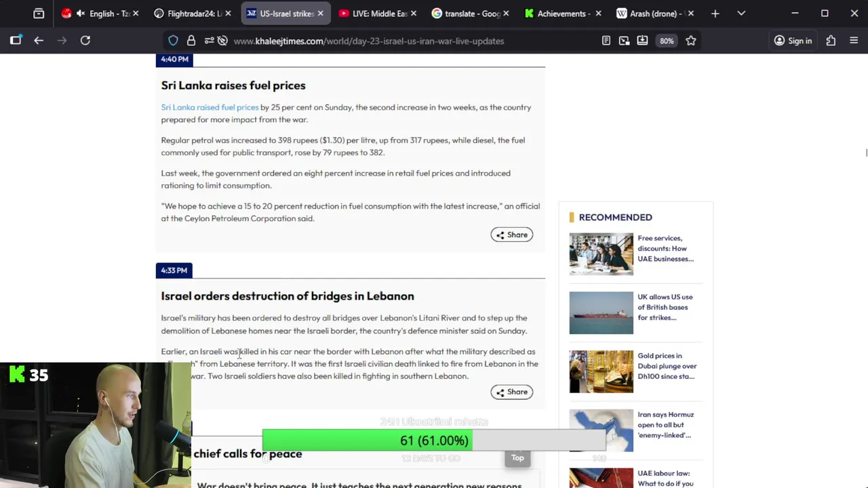Go back to the previous page
Viewport: 868px width, 488px height.
click(x=39, y=41)
